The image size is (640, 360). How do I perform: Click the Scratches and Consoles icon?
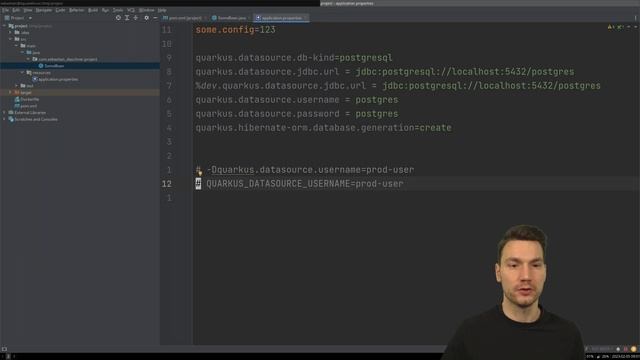(x=11, y=119)
